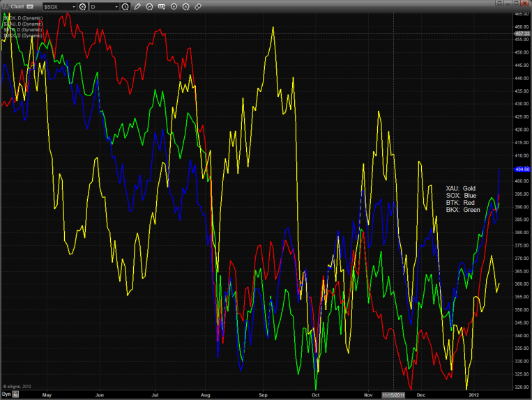Click the window grip icon beside Chart
The width and height of the screenshot is (532, 400).
[x=6, y=6]
